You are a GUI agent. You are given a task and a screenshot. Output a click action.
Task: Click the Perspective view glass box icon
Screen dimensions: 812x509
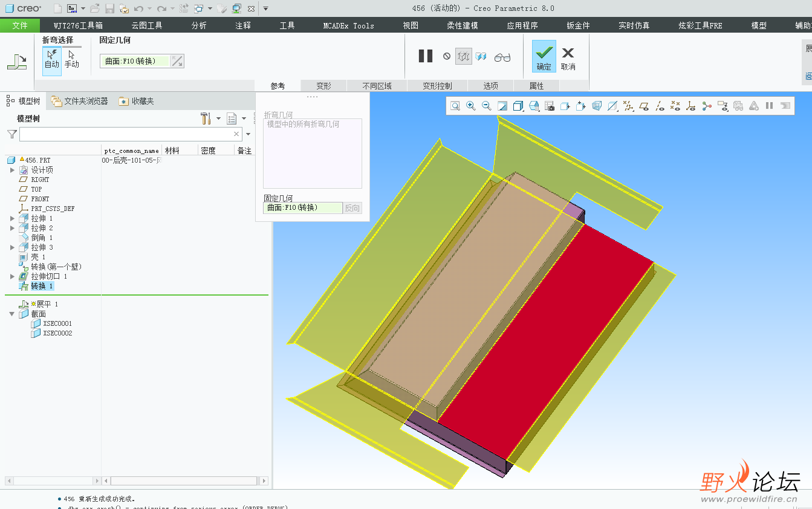pos(596,106)
